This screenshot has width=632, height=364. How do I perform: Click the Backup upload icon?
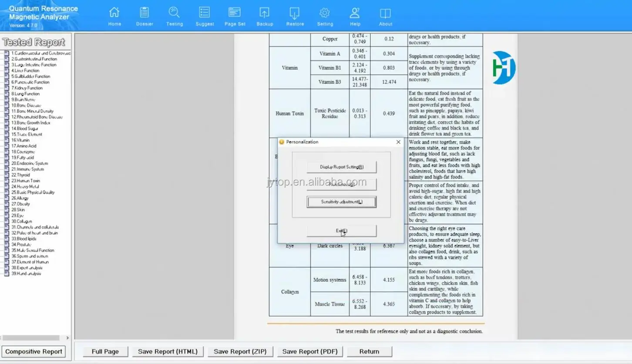[x=265, y=17]
